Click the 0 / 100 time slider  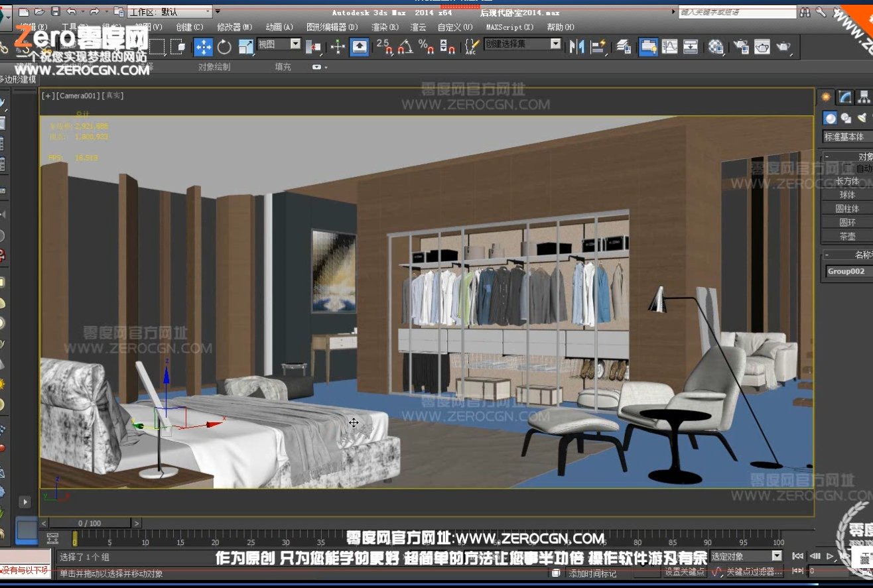[90, 524]
